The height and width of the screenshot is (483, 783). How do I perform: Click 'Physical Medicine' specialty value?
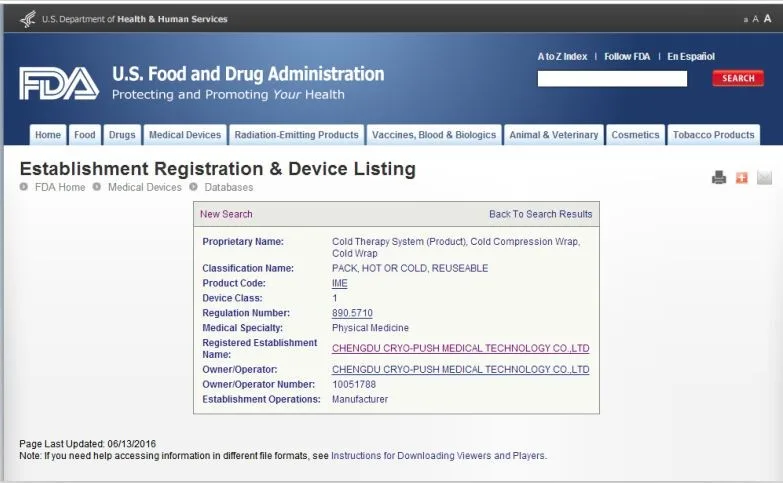(x=371, y=328)
